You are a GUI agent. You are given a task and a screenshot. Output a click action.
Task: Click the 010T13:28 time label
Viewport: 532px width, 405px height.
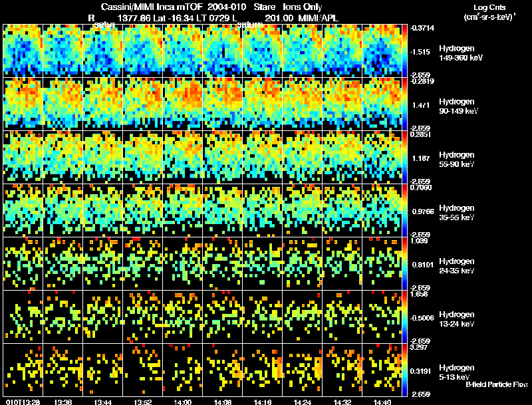23,402
